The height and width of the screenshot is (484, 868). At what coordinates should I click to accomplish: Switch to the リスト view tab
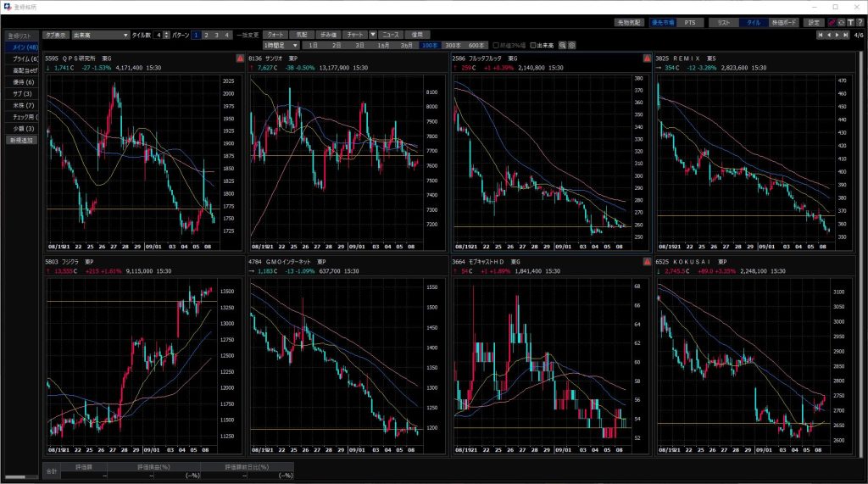(x=723, y=22)
